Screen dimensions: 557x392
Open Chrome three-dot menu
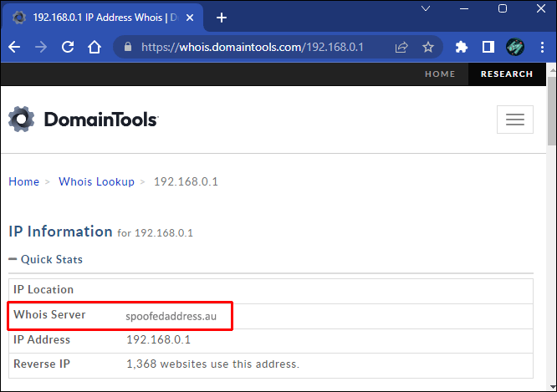pos(542,47)
